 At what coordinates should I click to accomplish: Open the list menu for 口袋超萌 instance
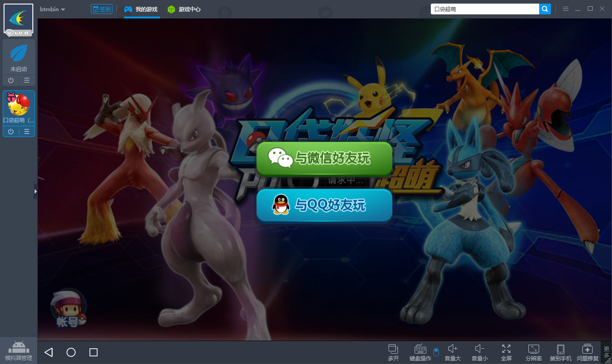click(27, 132)
